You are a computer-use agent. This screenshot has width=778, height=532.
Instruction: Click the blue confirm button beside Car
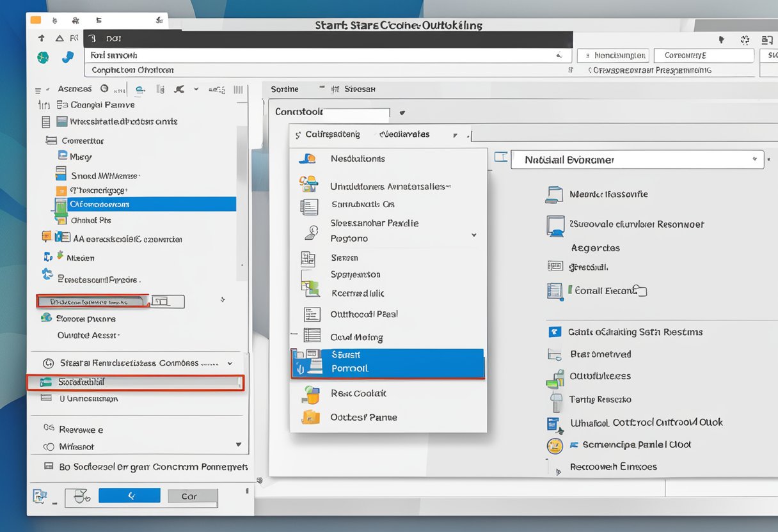130,496
